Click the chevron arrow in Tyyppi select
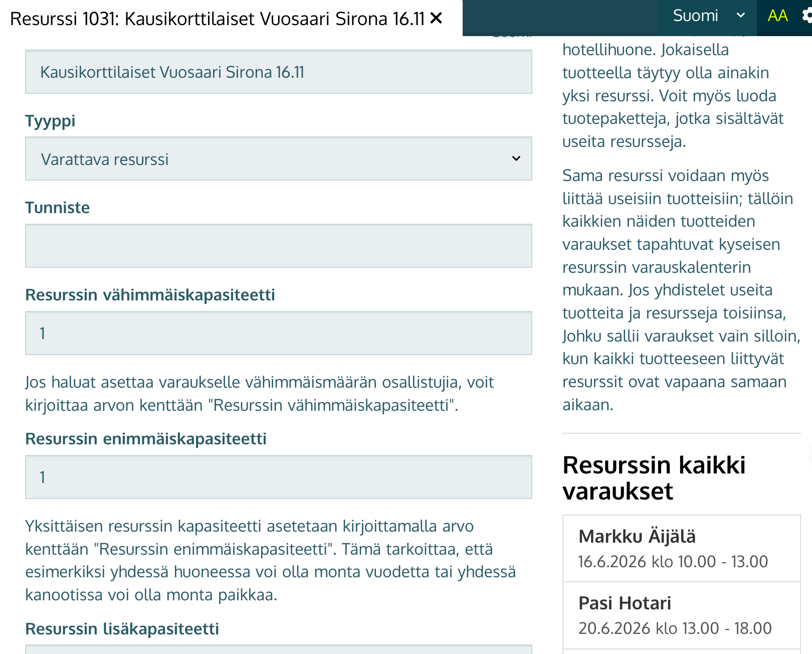 (516, 159)
